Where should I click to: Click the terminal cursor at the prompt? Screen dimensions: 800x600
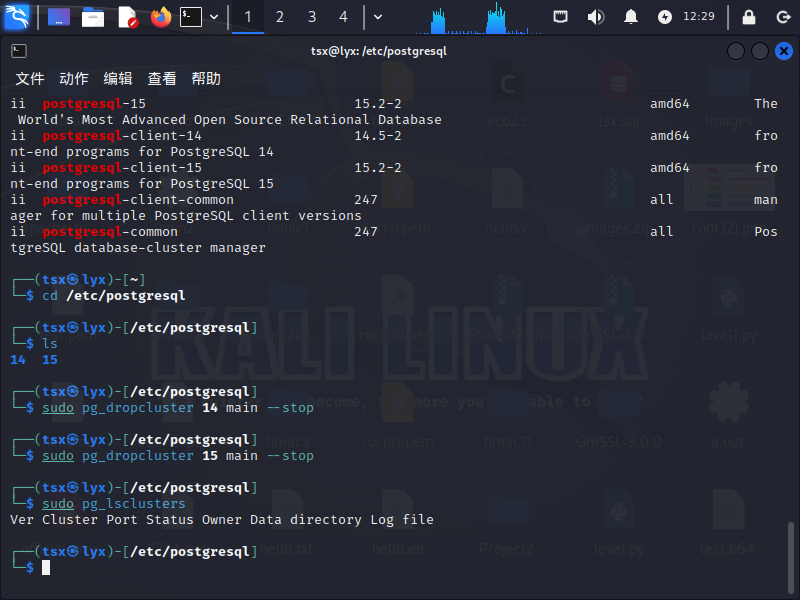[46, 567]
